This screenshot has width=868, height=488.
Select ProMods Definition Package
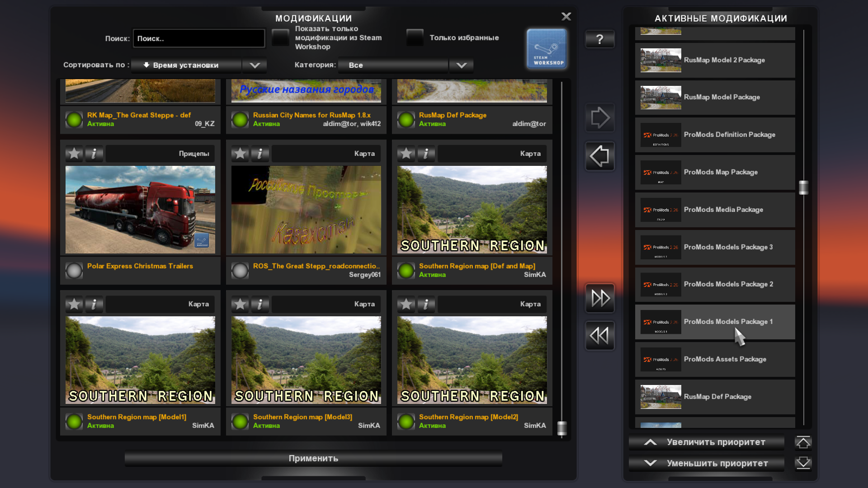pyautogui.click(x=715, y=135)
